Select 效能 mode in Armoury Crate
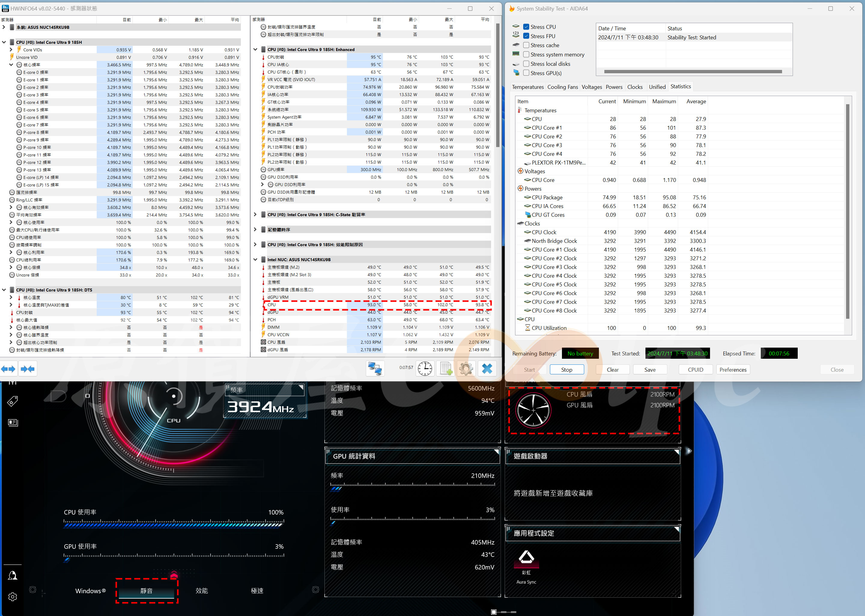 pos(202,590)
